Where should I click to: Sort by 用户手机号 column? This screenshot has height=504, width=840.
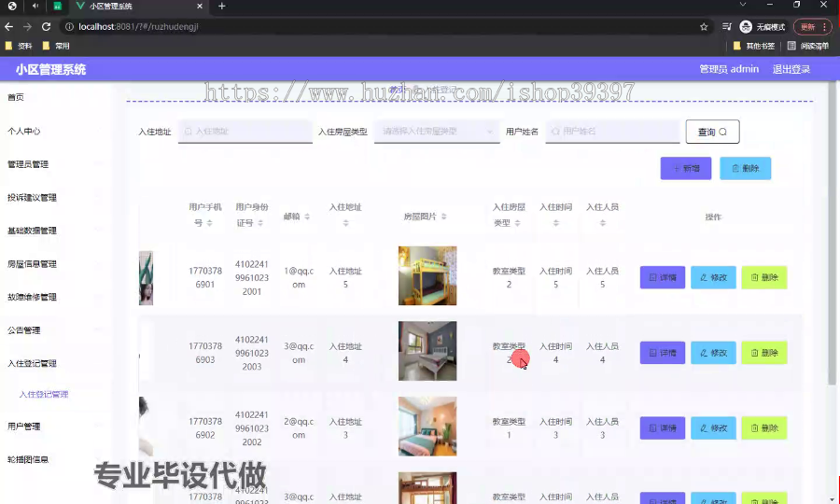click(209, 223)
